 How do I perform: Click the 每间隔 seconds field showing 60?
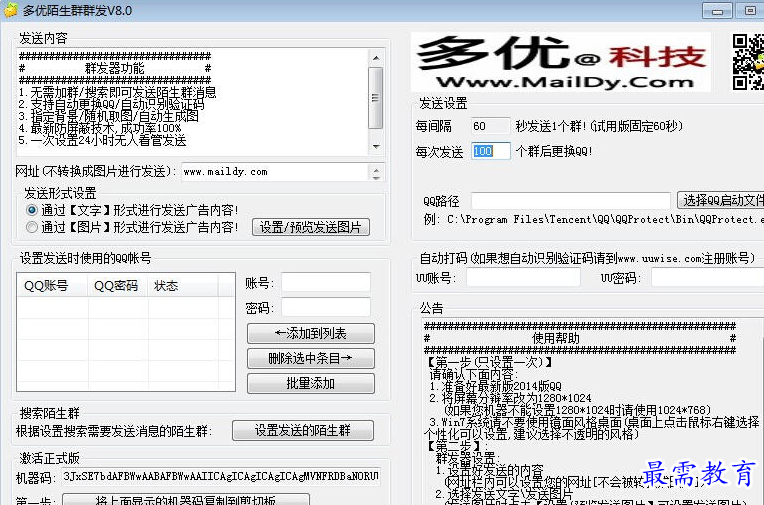click(x=491, y=126)
